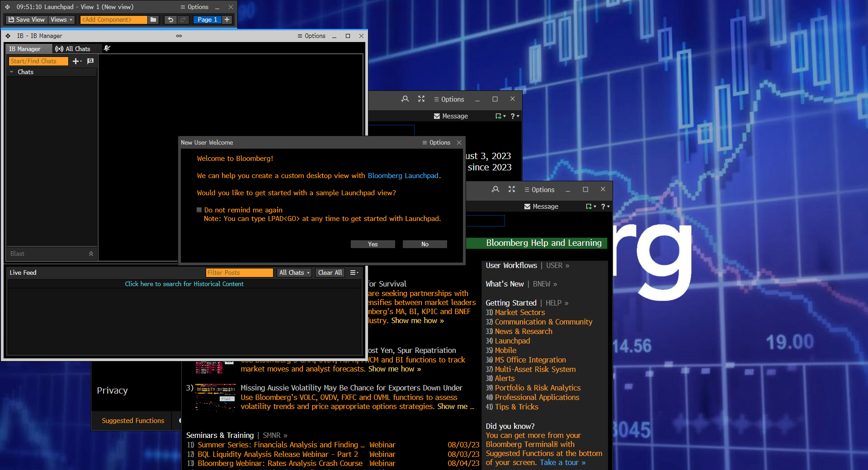Viewport: 868px width, 470px height.
Task: Click the Filter Posts input field
Action: point(239,273)
